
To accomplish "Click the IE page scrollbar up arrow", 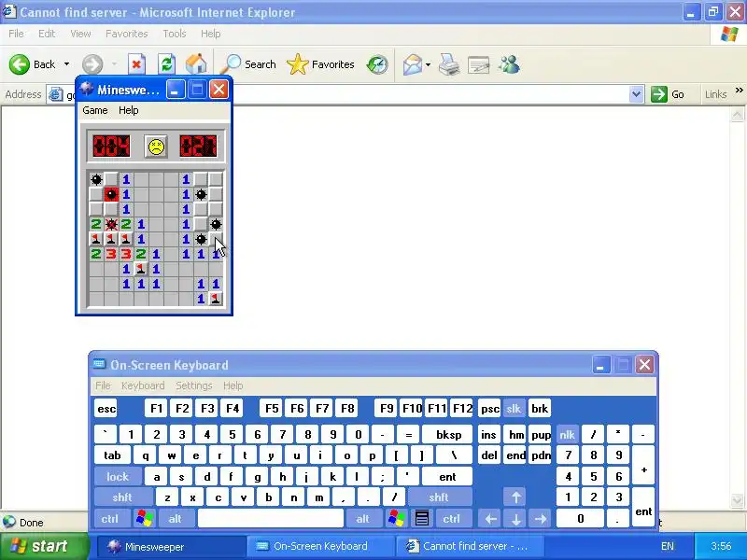I will coord(737,115).
